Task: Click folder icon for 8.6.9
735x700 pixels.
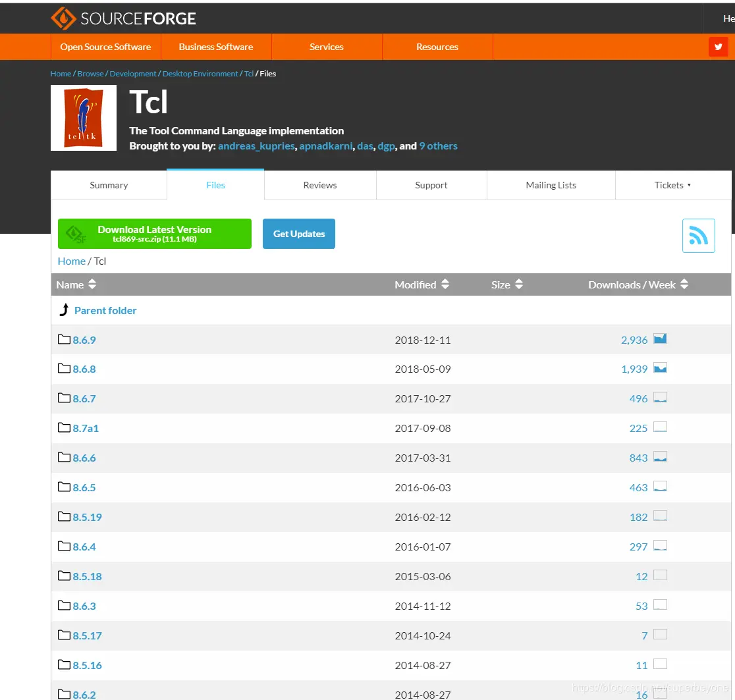Action: [x=65, y=339]
